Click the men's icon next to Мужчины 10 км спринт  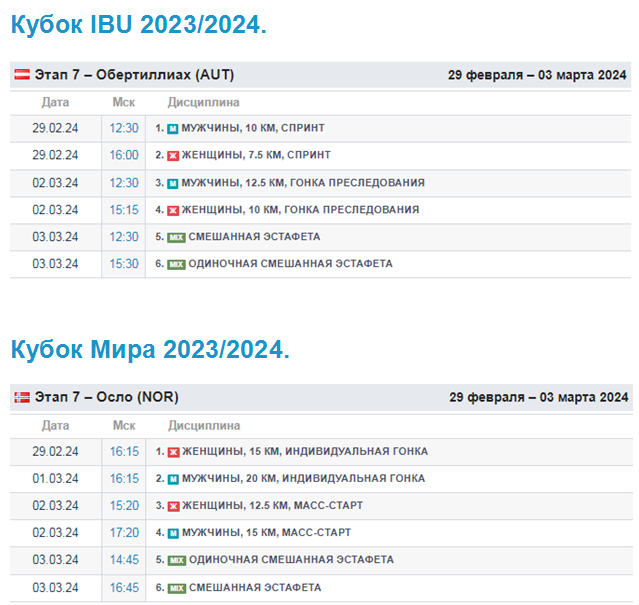pos(173,129)
